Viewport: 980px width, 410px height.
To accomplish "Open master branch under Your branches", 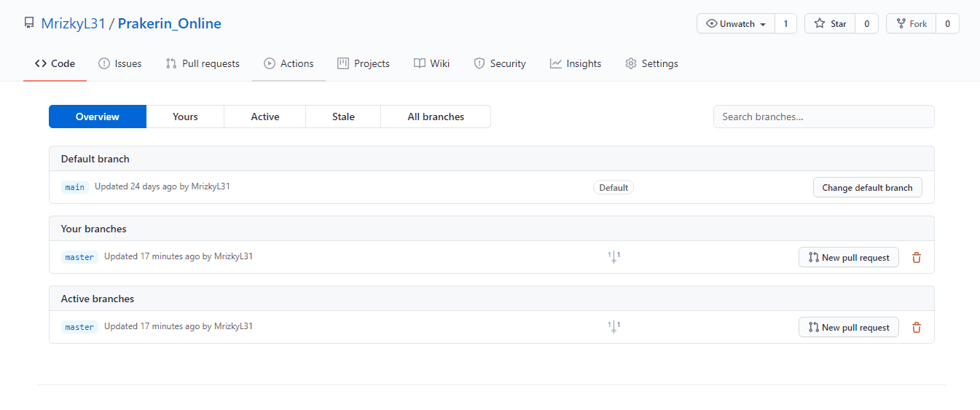I will click(79, 257).
